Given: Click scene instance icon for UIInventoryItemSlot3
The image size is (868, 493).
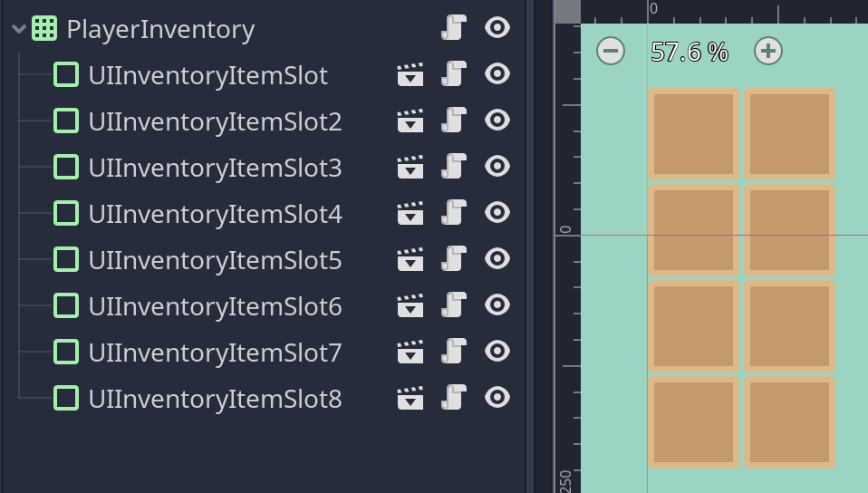Looking at the screenshot, I should (410, 167).
